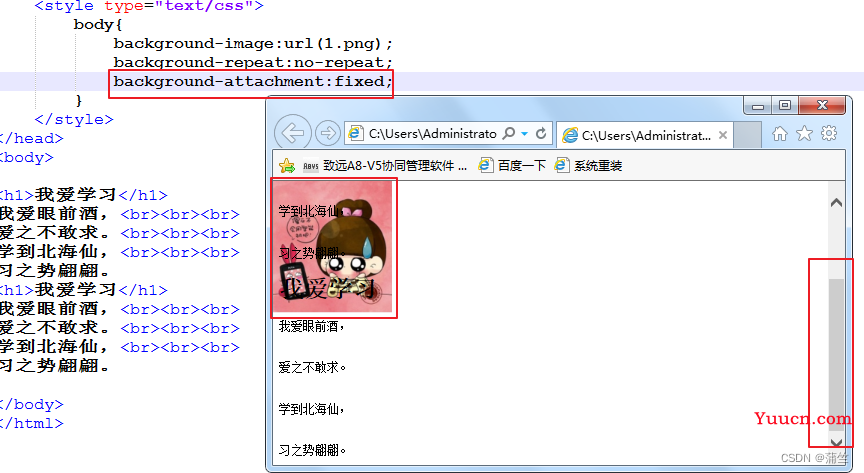Open the address bar dropdown arrow

click(x=525, y=134)
